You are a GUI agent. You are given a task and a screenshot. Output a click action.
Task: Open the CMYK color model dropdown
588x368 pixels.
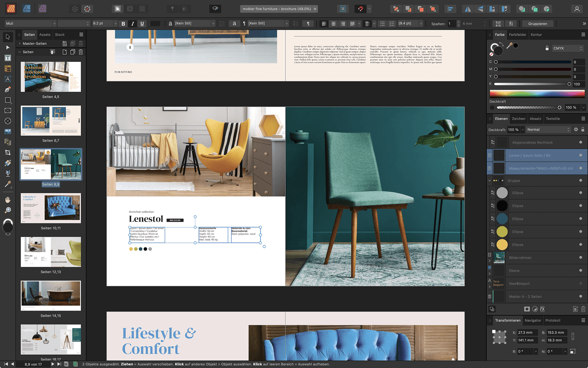pyautogui.click(x=568, y=48)
